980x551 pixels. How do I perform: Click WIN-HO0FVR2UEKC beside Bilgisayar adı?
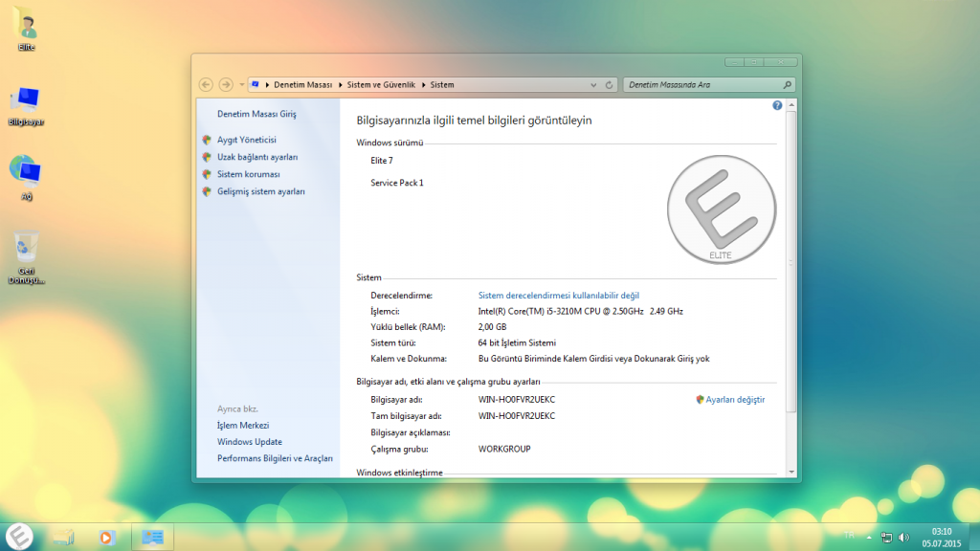tap(517, 400)
